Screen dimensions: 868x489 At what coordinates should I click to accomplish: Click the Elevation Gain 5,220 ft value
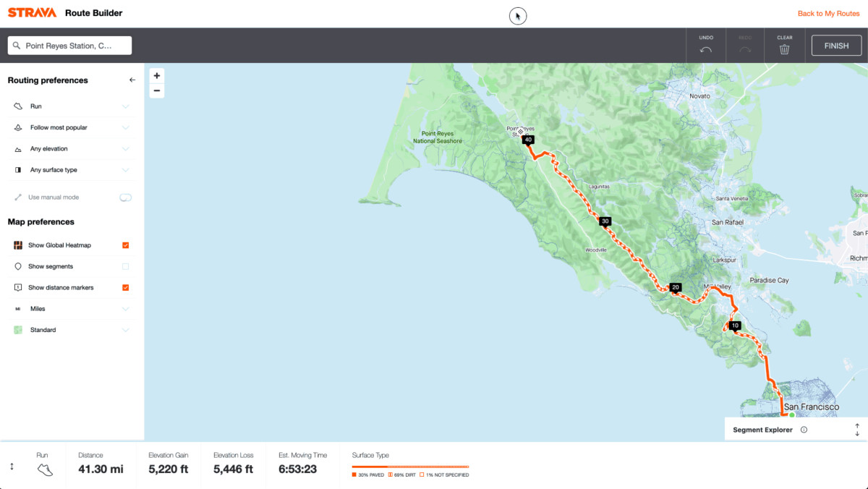click(168, 469)
